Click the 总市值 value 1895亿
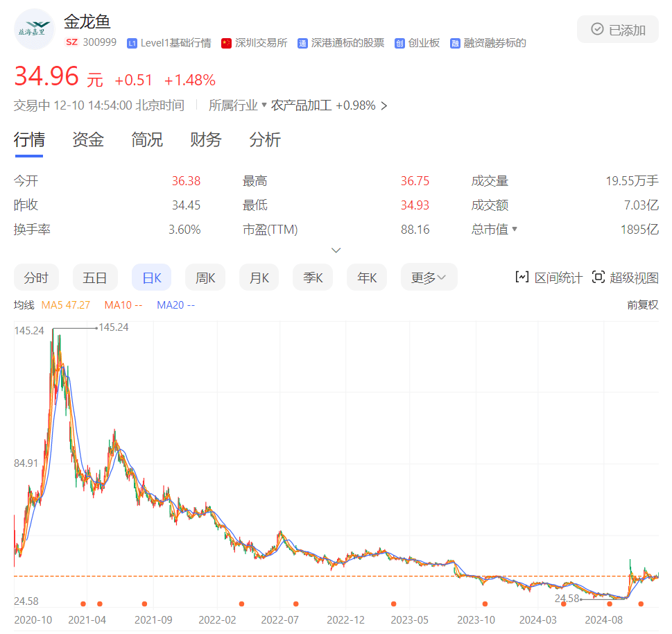This screenshot has width=672, height=634. point(639,230)
